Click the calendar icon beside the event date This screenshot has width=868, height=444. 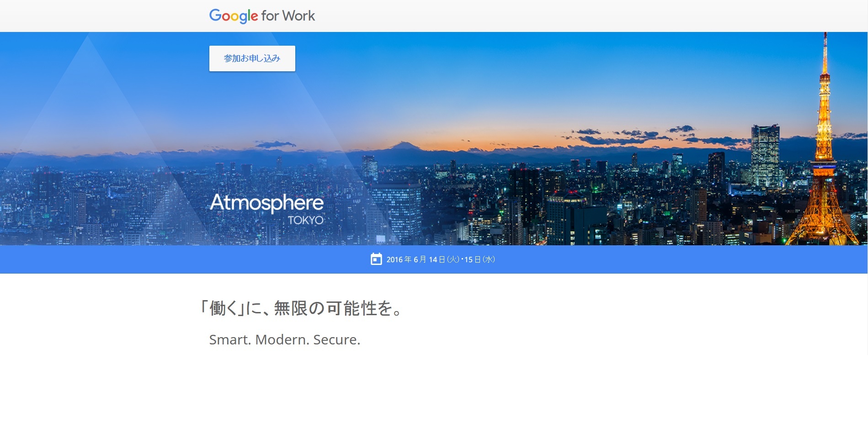376,259
